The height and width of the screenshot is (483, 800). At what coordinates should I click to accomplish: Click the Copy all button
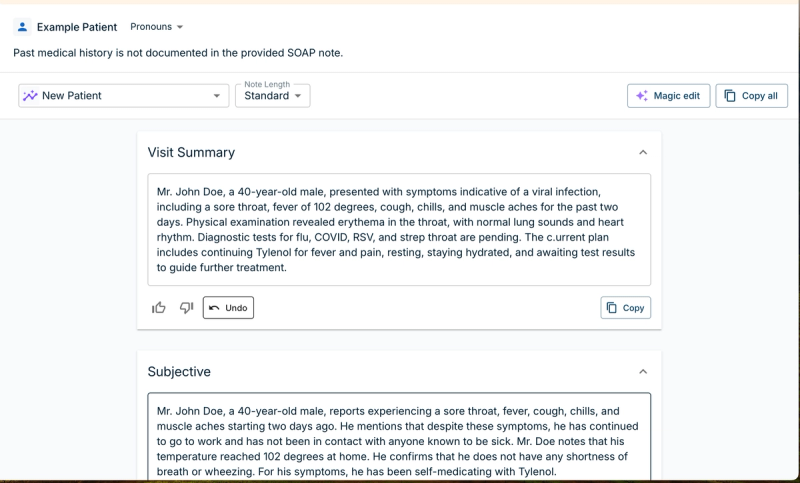click(x=752, y=95)
